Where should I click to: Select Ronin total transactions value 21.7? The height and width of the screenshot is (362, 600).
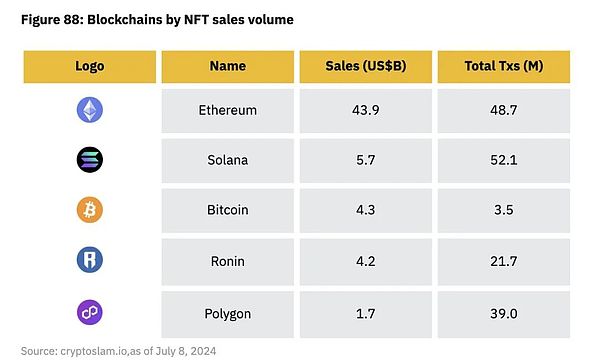point(504,261)
